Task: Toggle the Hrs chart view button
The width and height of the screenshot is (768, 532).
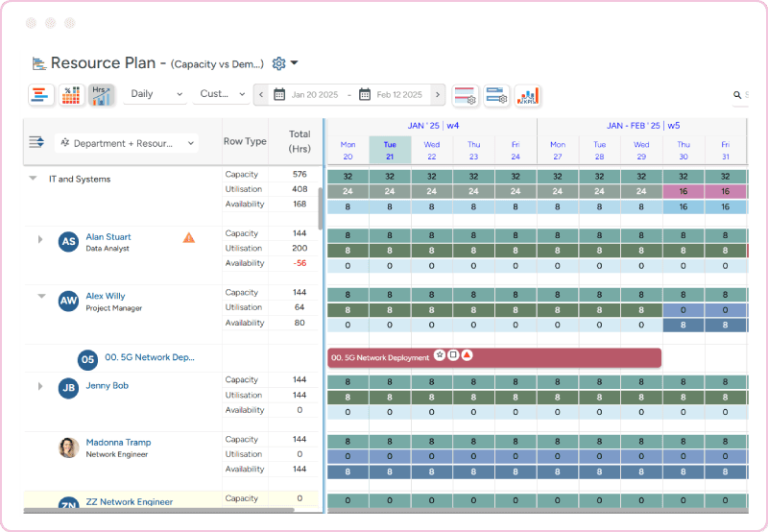Action: [101, 95]
